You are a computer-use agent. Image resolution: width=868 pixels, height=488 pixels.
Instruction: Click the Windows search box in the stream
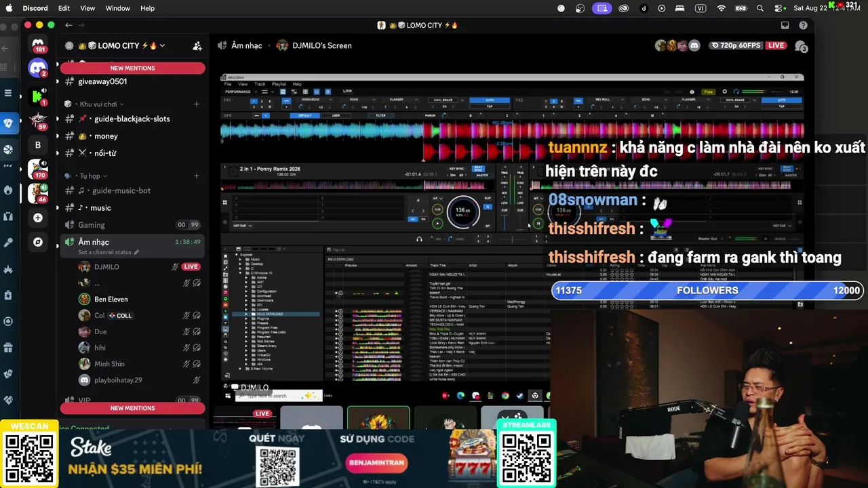[278, 396]
